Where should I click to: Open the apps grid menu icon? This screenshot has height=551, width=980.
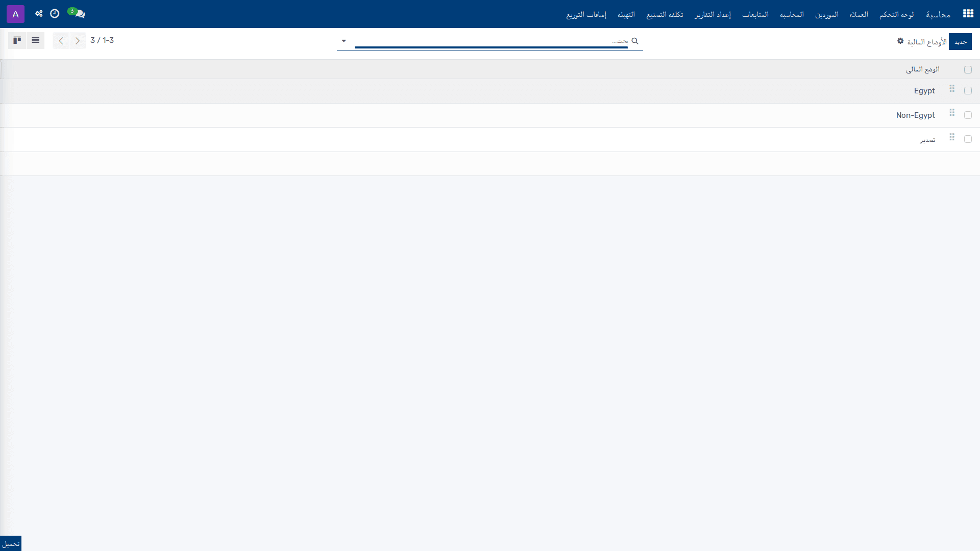[968, 14]
